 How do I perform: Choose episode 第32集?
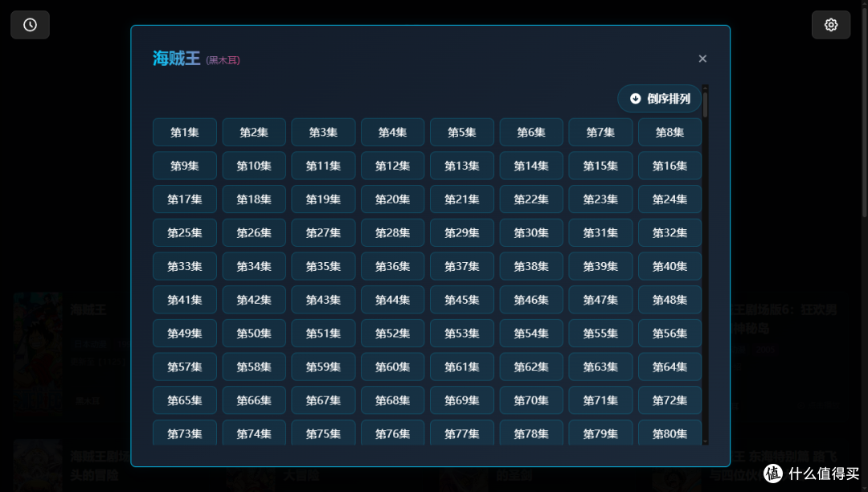(x=669, y=232)
